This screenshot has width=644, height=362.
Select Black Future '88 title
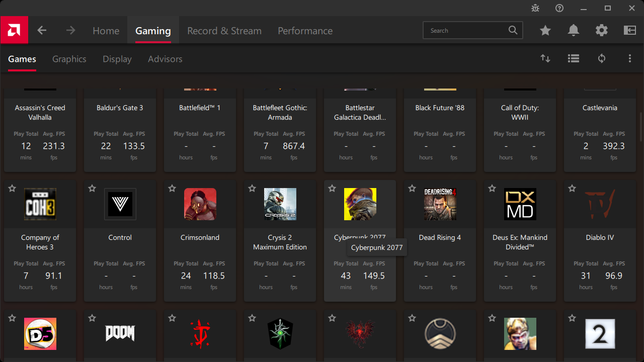point(440,108)
